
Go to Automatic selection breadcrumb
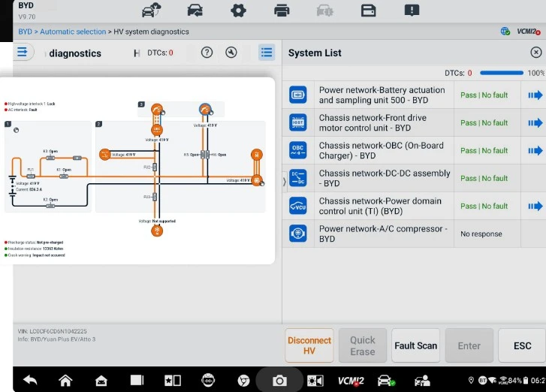pos(73,32)
